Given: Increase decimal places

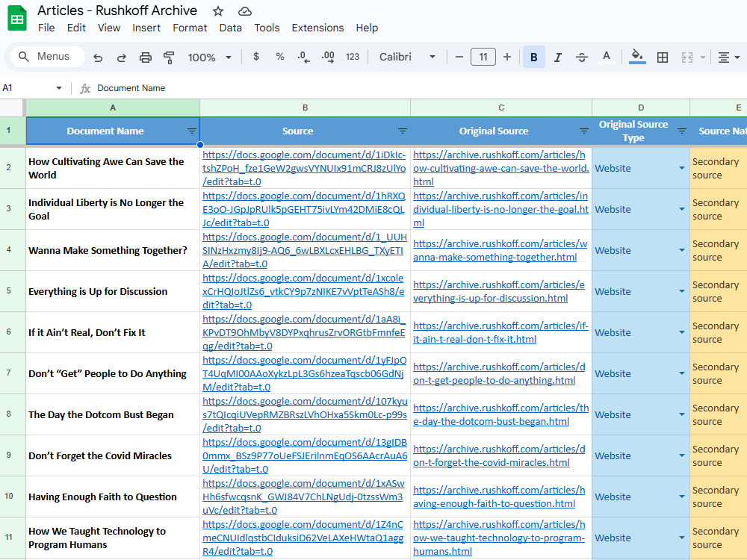Looking at the screenshot, I should click(x=328, y=57).
